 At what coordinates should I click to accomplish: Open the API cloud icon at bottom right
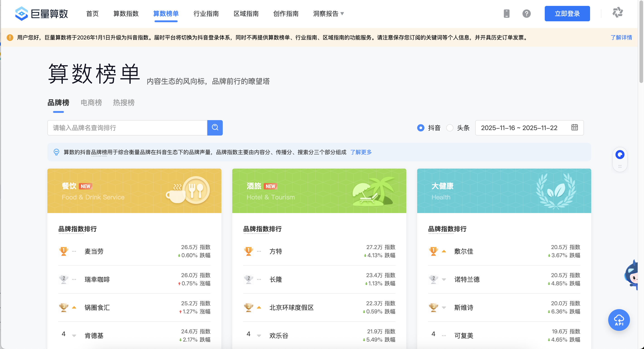point(619,320)
